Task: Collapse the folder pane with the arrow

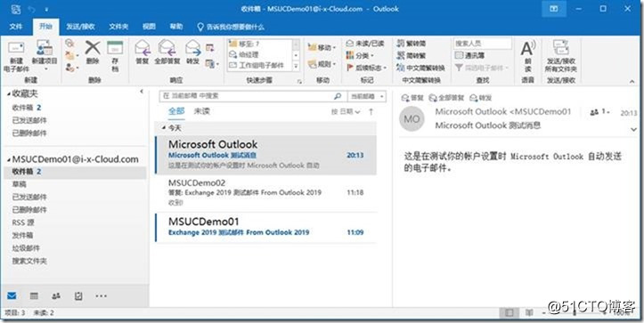Action: tap(142, 92)
